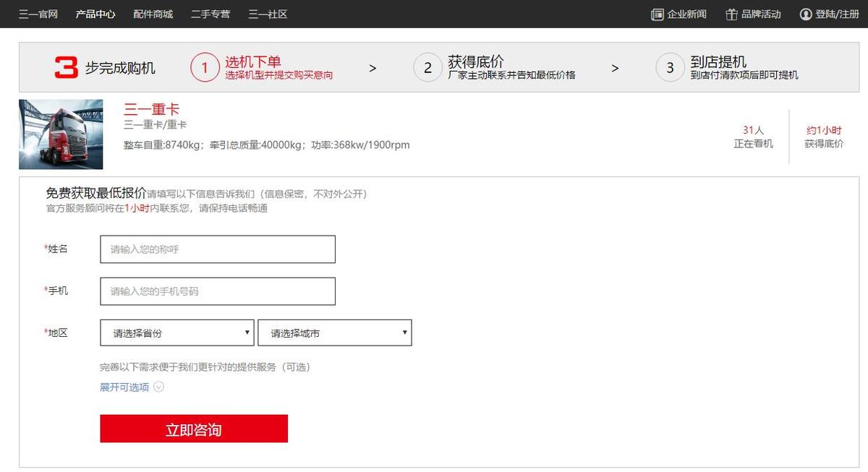This screenshot has height=472, width=868.
Task: Focus the 姓名 name input field
Action: pyautogui.click(x=218, y=249)
